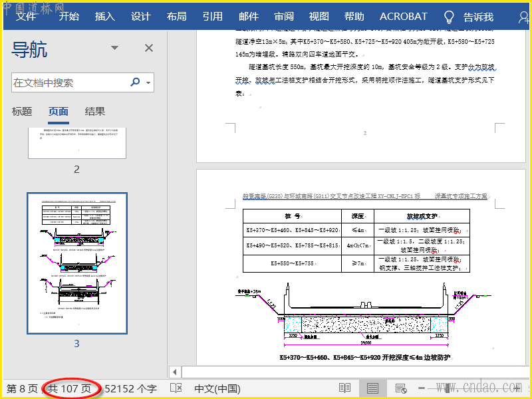Click the spelling proofing status icon
Viewport: 532px width, 399px height.
coord(176,388)
